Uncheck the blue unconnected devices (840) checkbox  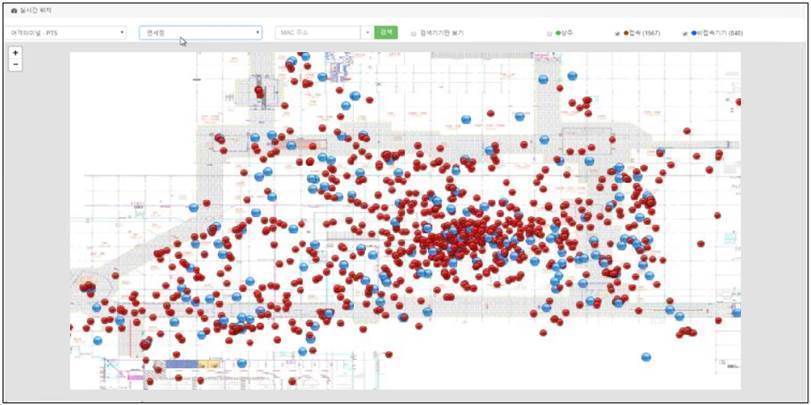click(685, 34)
